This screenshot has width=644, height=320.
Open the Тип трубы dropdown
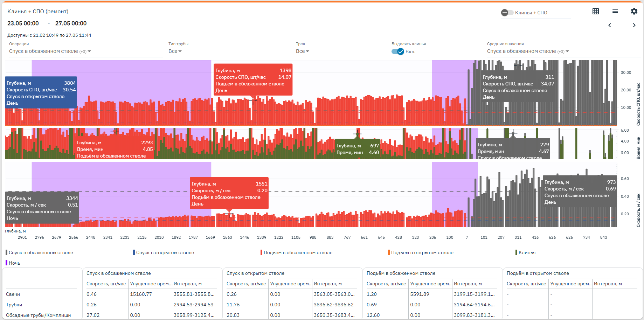[175, 51]
